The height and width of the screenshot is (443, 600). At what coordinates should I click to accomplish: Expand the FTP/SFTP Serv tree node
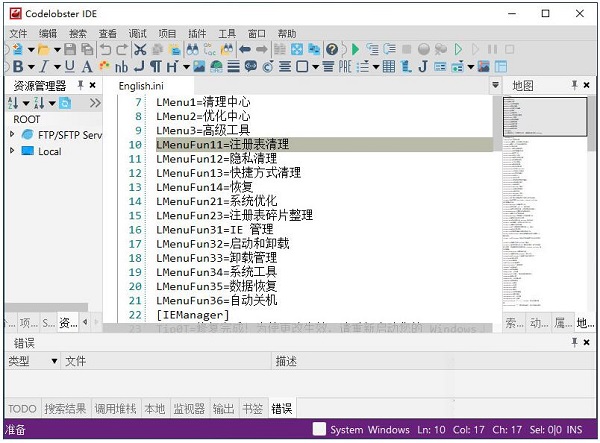(12, 134)
